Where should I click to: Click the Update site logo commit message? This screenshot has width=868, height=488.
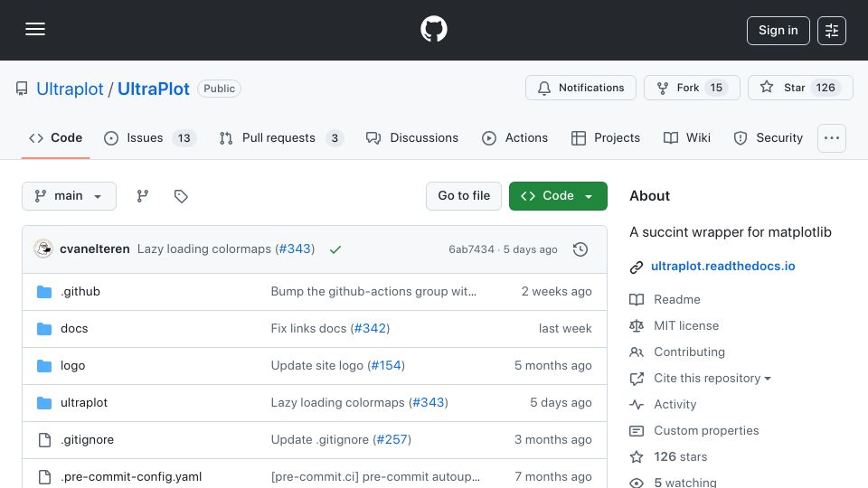pos(316,366)
